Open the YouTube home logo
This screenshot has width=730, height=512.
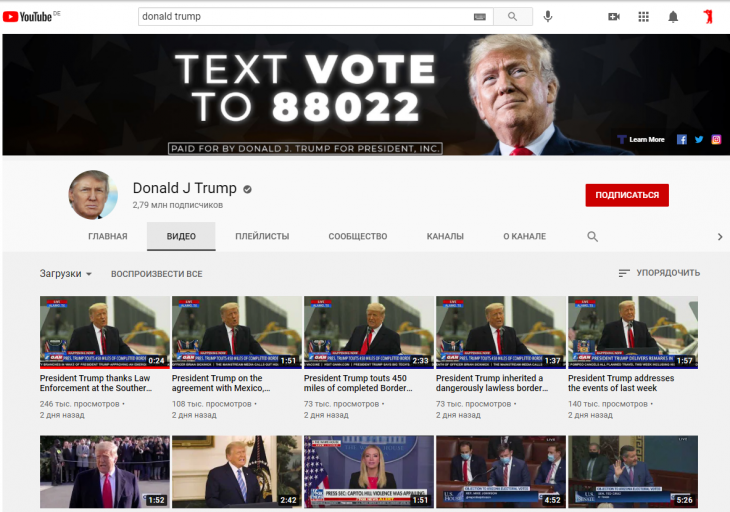(x=28, y=17)
